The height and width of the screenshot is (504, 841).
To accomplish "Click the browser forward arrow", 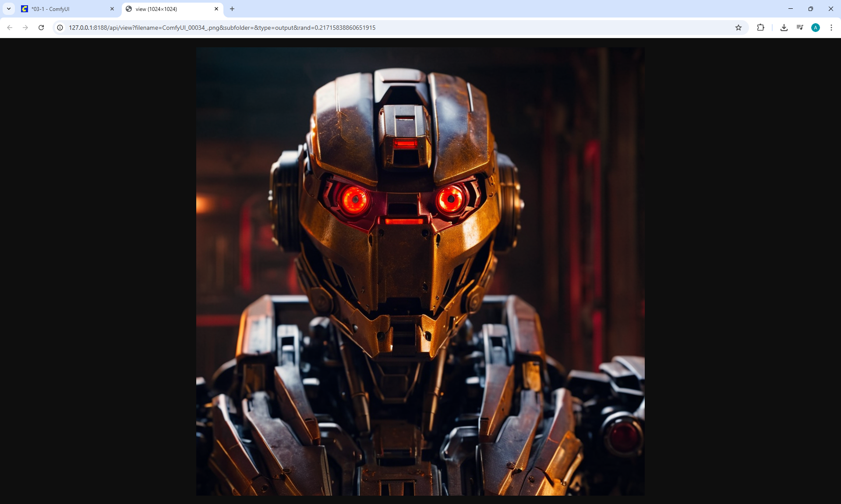I will tap(25, 28).
